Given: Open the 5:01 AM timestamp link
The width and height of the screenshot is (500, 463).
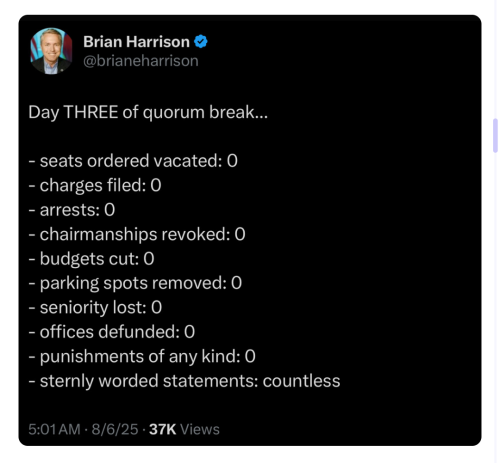Looking at the screenshot, I should click(x=54, y=429).
